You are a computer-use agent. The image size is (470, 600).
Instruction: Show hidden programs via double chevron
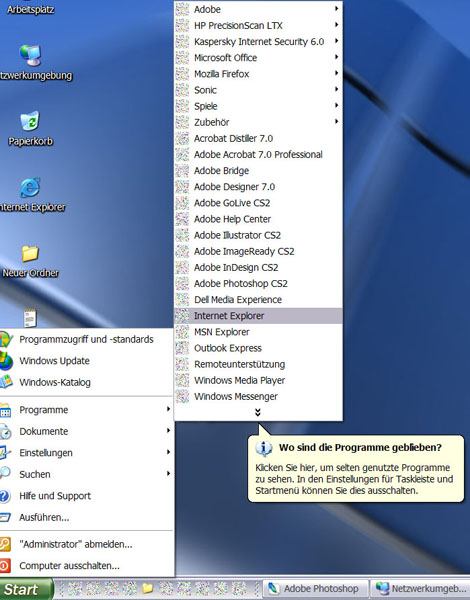pos(258,412)
